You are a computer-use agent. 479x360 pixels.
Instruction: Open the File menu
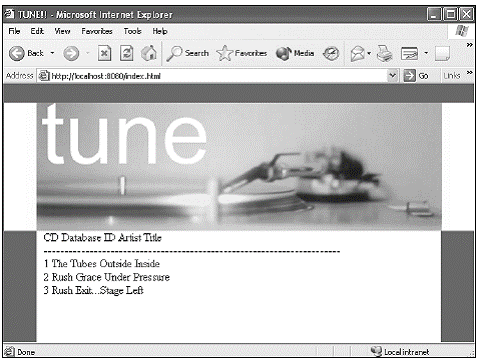point(14,31)
